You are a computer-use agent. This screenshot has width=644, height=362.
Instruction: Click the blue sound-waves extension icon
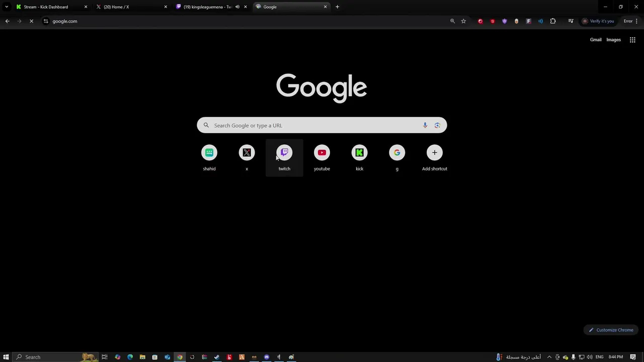point(540,21)
